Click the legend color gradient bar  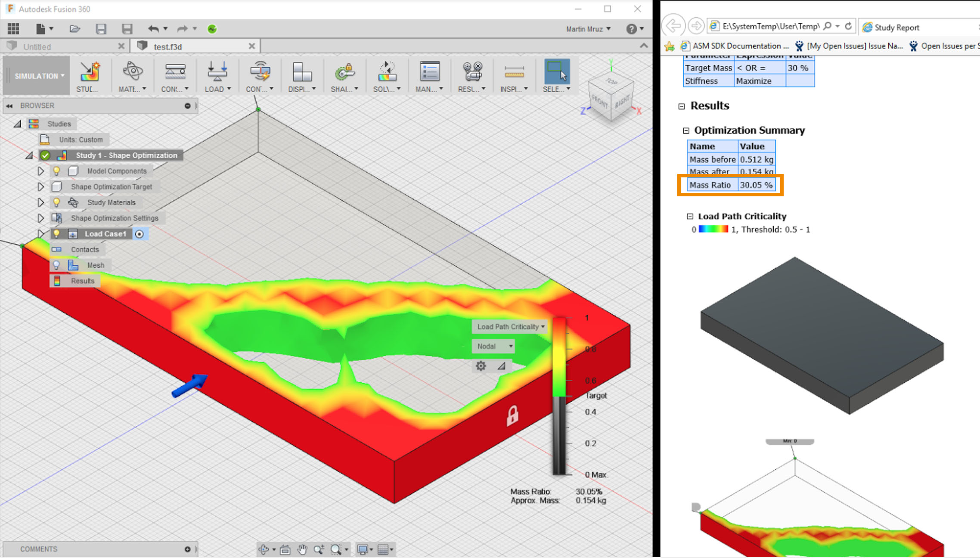559,357
